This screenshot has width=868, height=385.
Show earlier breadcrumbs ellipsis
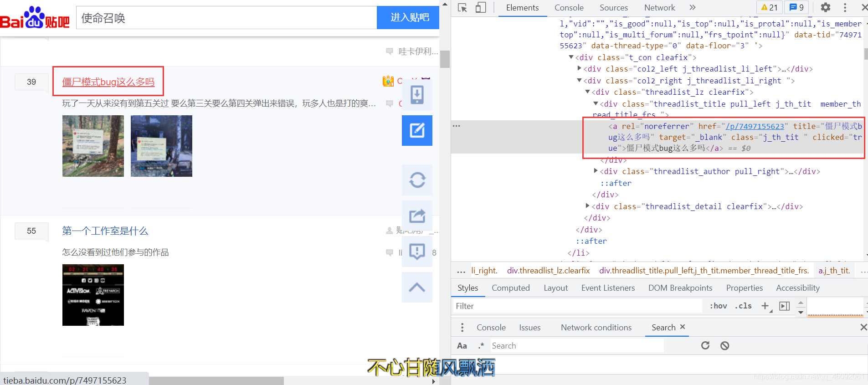461,271
